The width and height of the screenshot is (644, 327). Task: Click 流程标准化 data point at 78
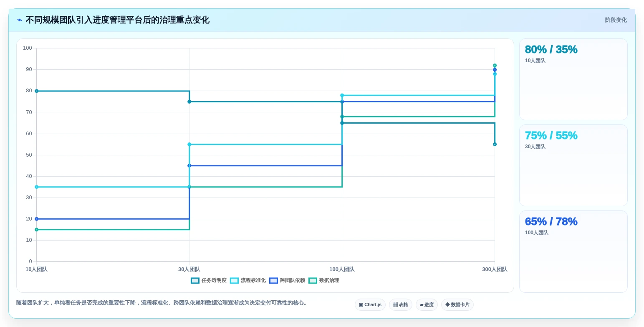click(x=342, y=95)
